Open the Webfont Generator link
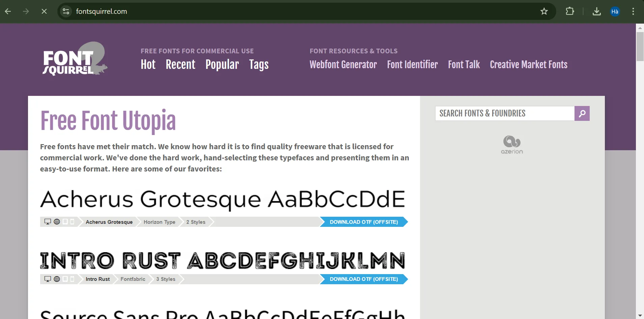Screen dimensions: 644x319 point(343,64)
